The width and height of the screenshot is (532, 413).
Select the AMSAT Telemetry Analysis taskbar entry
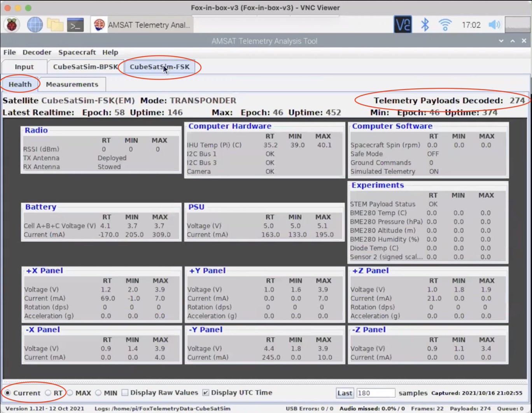pos(142,25)
